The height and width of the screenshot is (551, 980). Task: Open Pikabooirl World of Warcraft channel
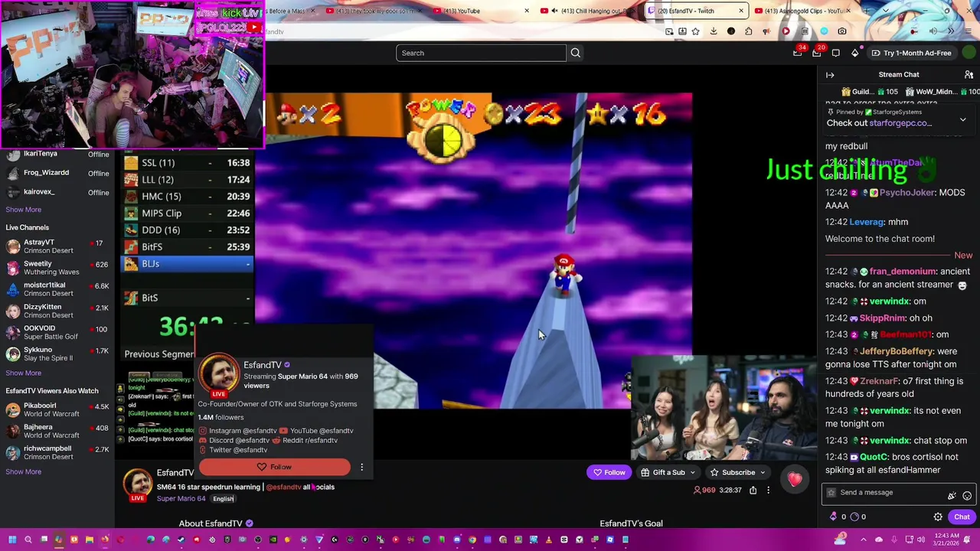click(x=57, y=409)
